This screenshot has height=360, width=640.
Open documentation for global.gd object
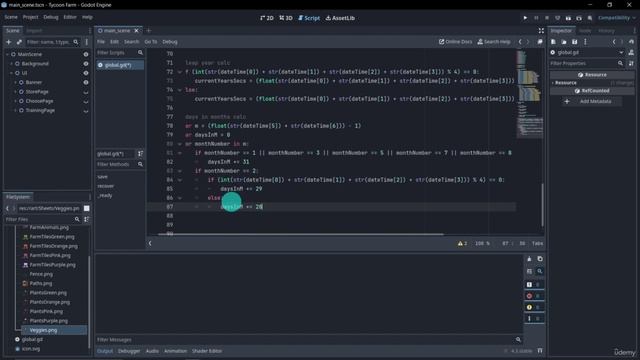pyautogui.click(x=631, y=52)
